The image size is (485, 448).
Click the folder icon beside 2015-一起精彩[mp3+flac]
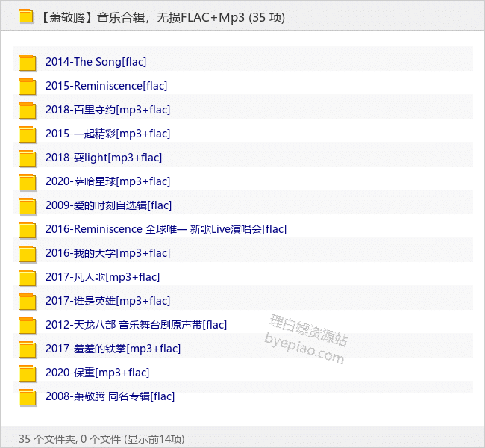pyautogui.click(x=28, y=134)
